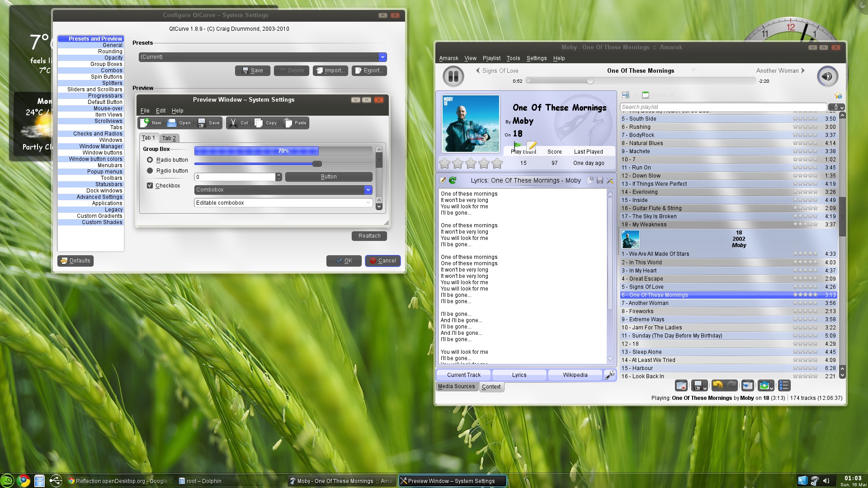Reload lyrics with the green refresh icon
Image resolution: width=868 pixels, height=488 pixels.
click(453, 180)
